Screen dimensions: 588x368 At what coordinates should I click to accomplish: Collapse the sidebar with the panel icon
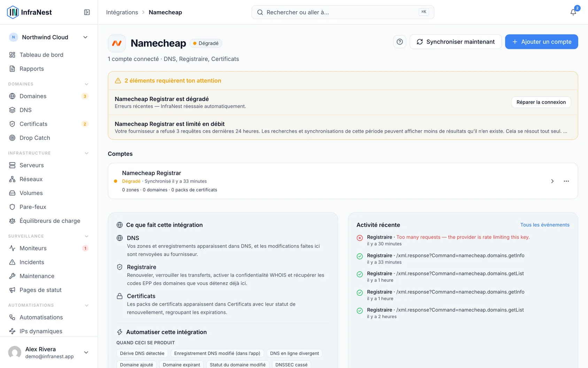(87, 12)
